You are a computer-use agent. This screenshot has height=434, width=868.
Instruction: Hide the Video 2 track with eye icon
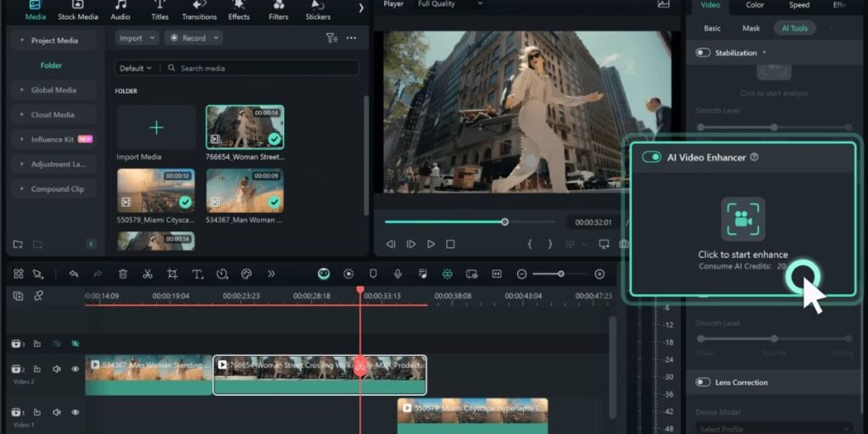(75, 370)
